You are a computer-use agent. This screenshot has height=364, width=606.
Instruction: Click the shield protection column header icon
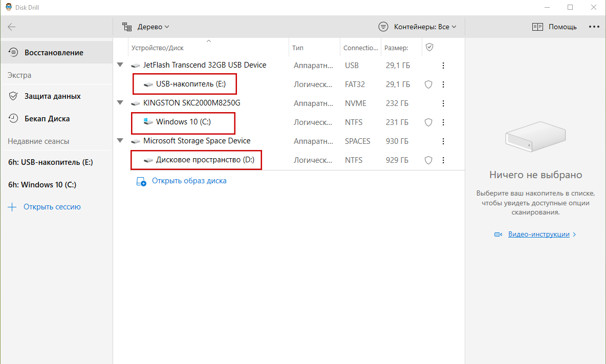pyautogui.click(x=429, y=47)
